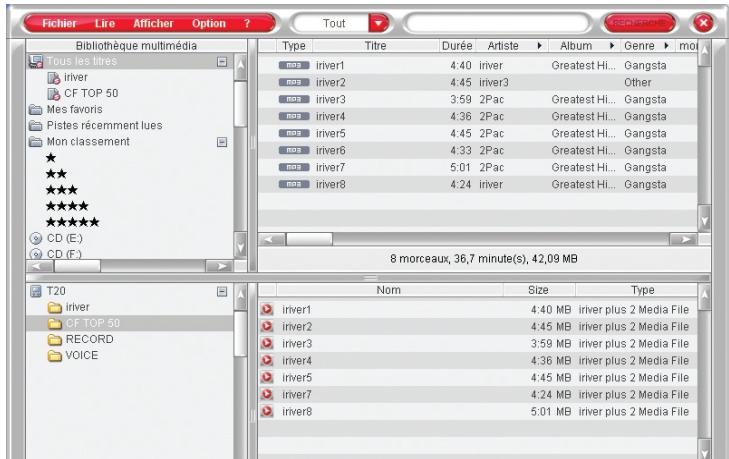Click the media icon of device file iriver1
The width and height of the screenshot is (729, 459).
pos(267,309)
